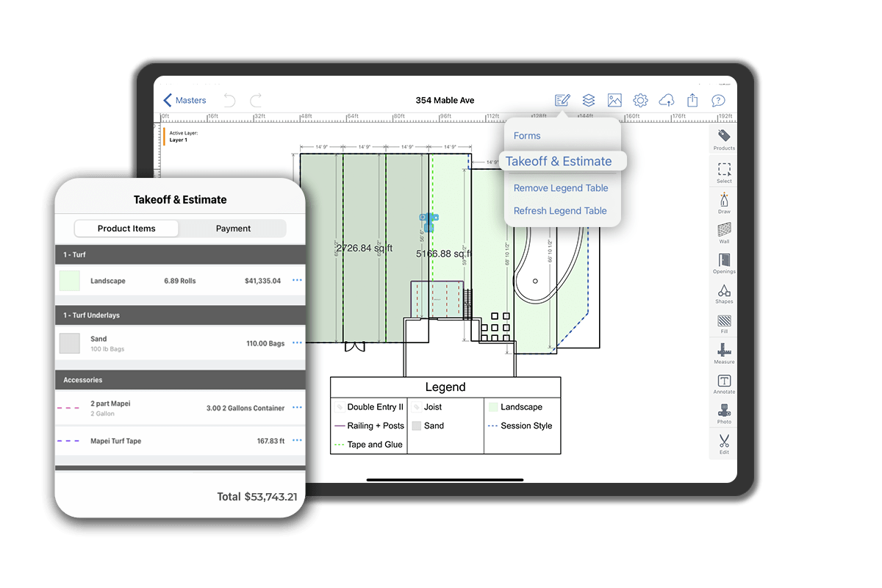Select Remove Legend Table menu option

(x=560, y=188)
